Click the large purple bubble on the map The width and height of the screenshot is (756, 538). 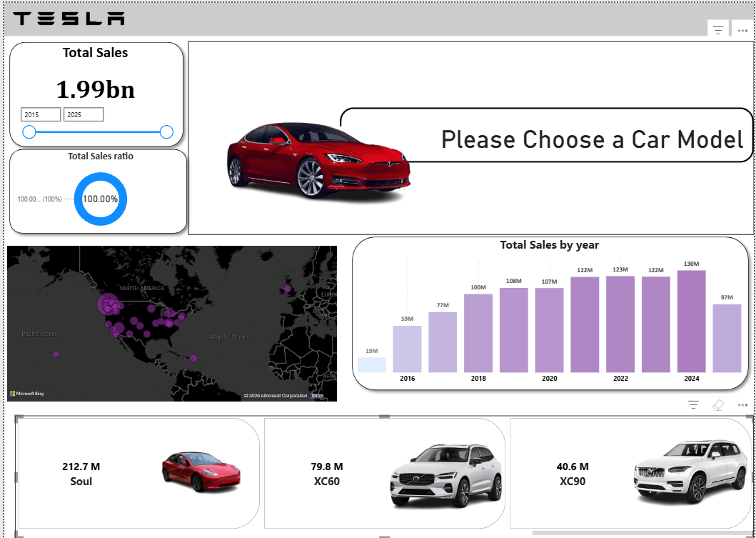coord(107,306)
